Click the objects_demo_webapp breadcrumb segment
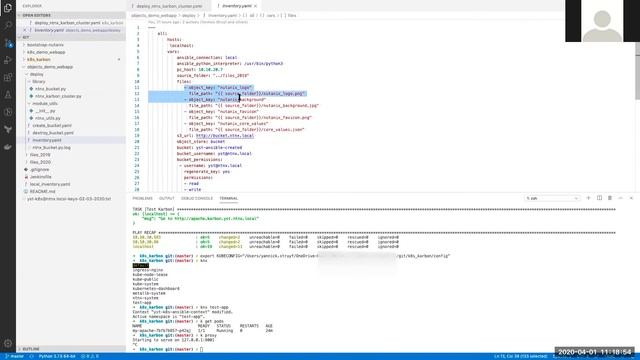The height and width of the screenshot is (360, 640). click(x=154, y=16)
